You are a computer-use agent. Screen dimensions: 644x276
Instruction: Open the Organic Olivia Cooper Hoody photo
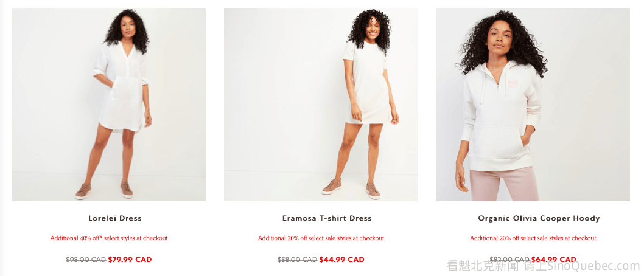[533, 105]
